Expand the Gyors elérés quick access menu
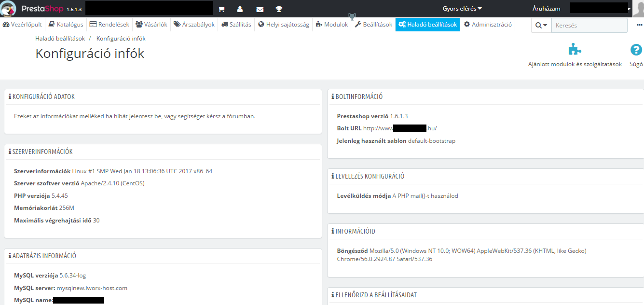The width and height of the screenshot is (644, 305). [x=462, y=9]
